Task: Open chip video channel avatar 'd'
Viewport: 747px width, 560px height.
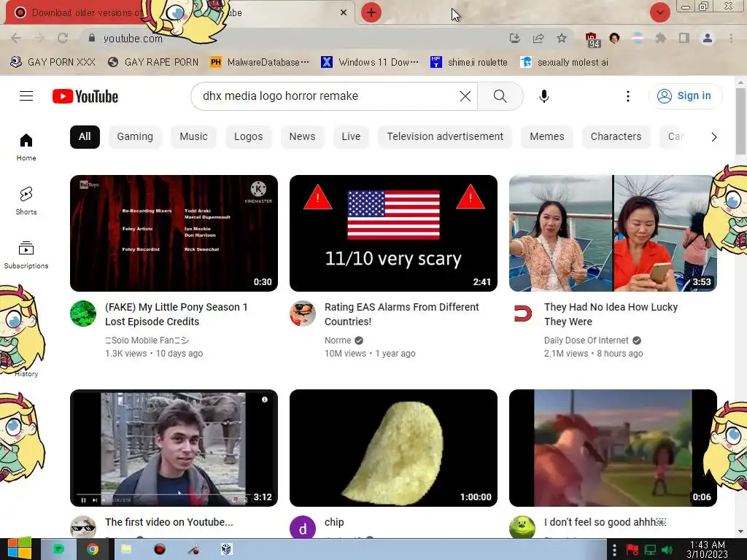Action: coord(303,528)
